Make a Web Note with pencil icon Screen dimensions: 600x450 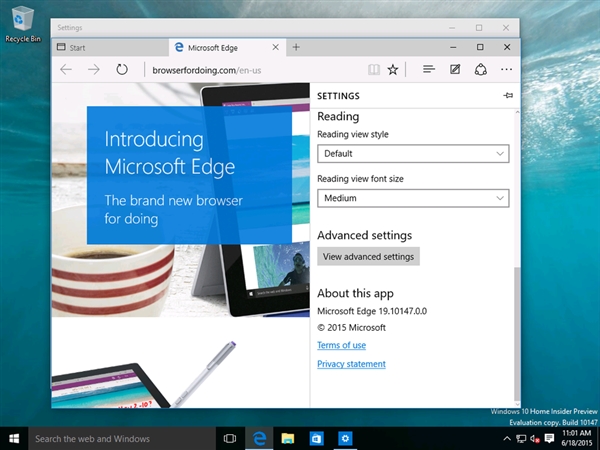point(455,69)
